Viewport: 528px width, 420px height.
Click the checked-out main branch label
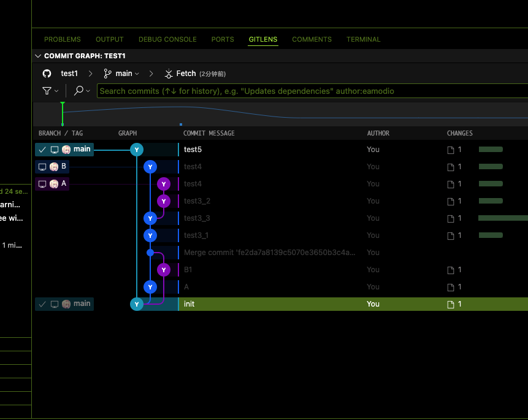click(82, 149)
